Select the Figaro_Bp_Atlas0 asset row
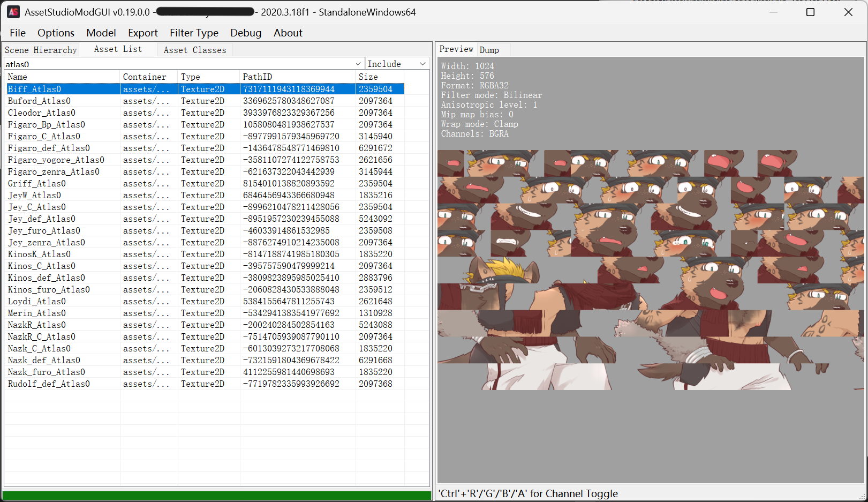Viewport: 868px width, 502px height. [x=205, y=124]
